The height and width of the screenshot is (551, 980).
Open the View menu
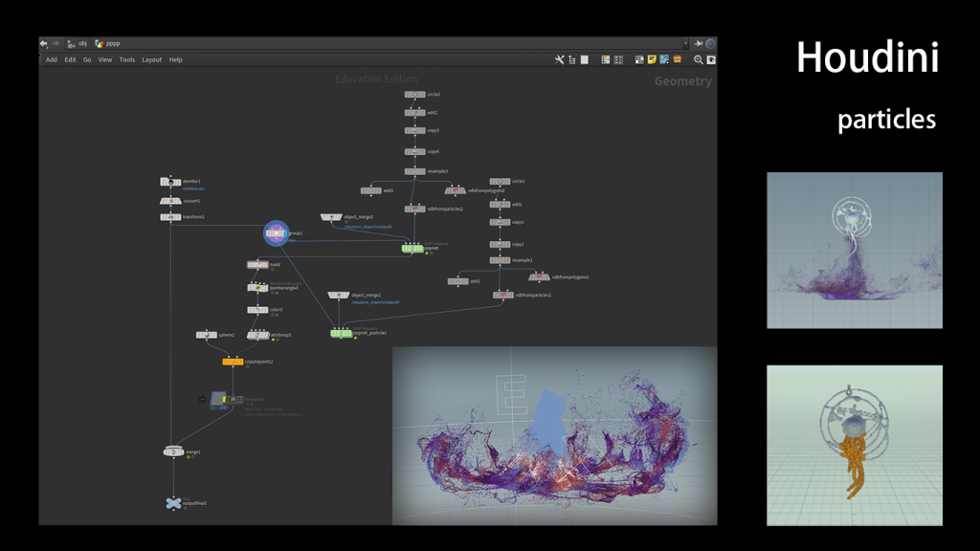point(105,60)
